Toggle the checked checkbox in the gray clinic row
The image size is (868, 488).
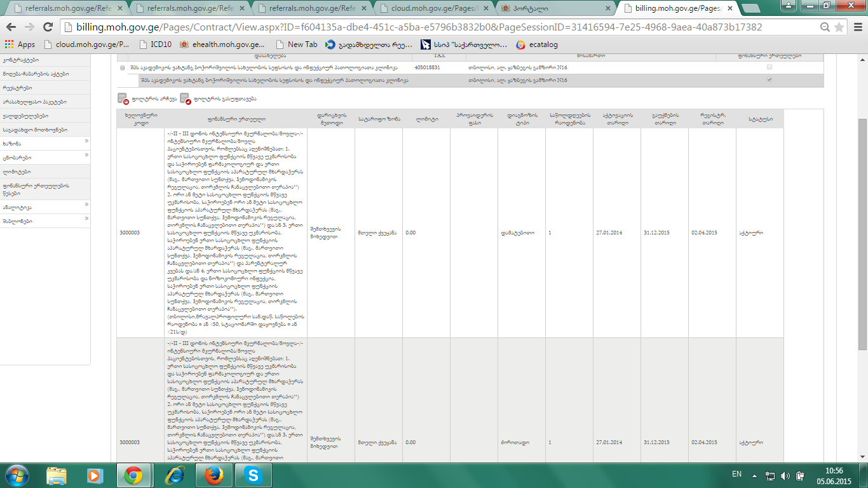tap(770, 80)
